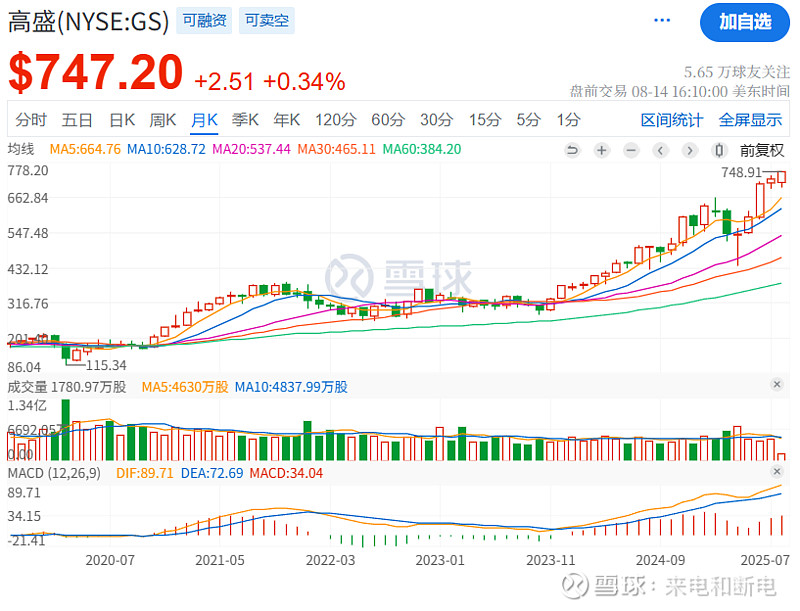Viewport: 800px width, 611px height.
Task: Click the 115.34 low price marker
Action: point(106,365)
